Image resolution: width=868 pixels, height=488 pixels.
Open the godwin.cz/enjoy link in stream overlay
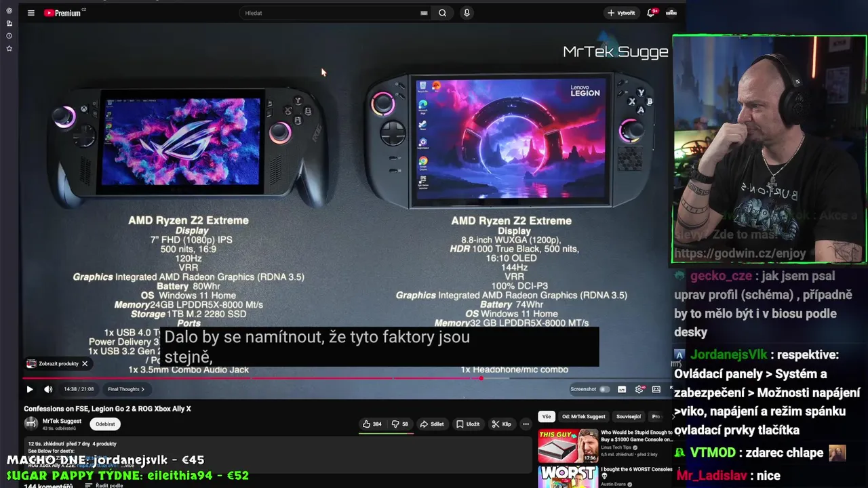coord(740,253)
